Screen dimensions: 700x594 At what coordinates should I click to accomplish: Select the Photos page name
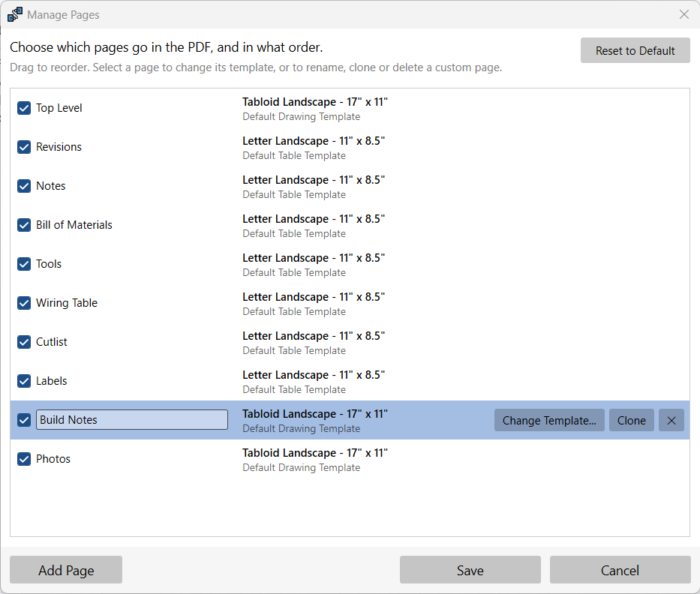point(53,459)
